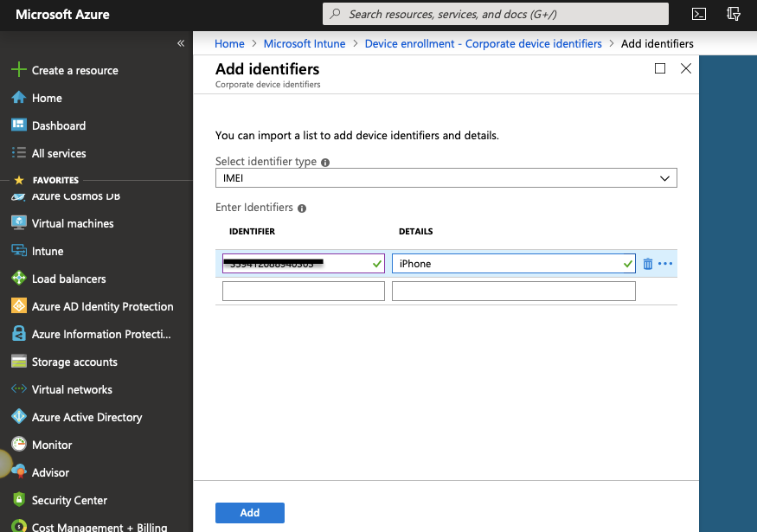Screen dimensions: 757x532
Task: Open the directory and subscription filter icon
Action: coord(734,14)
